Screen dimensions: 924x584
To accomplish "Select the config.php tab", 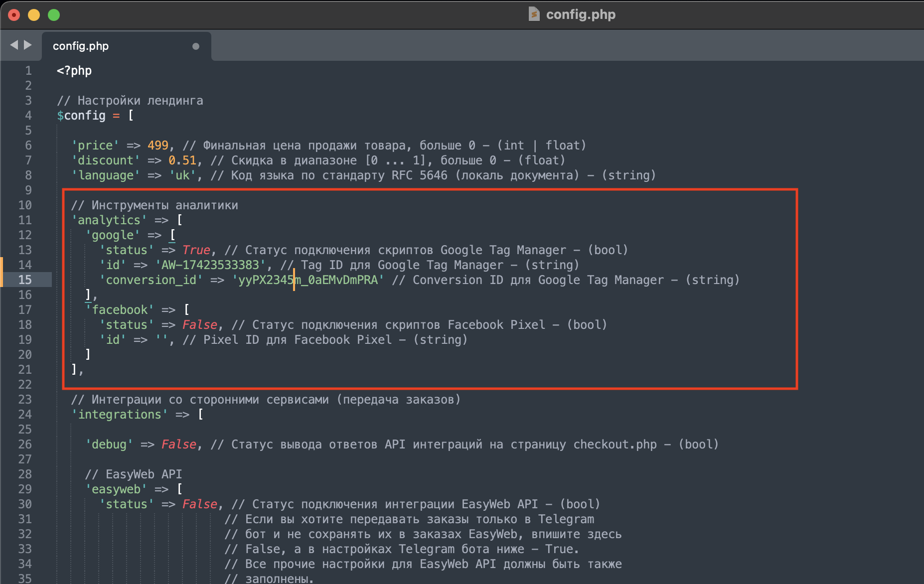I will (x=127, y=46).
